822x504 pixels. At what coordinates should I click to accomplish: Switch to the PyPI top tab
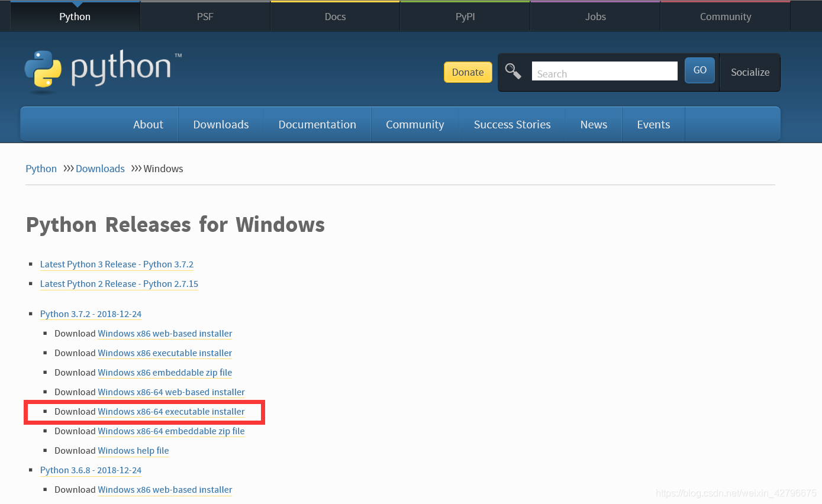[x=465, y=17]
